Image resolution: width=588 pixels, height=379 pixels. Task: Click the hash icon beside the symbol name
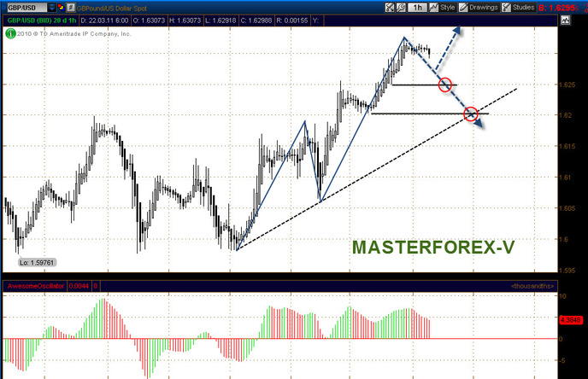70,8
